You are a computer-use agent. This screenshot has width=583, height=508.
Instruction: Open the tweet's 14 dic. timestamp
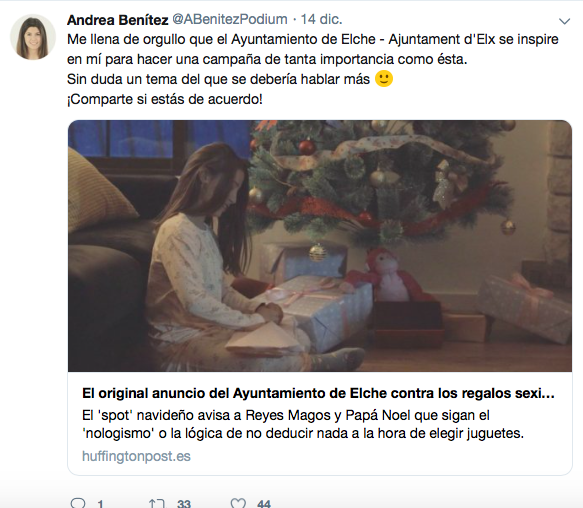(321, 19)
